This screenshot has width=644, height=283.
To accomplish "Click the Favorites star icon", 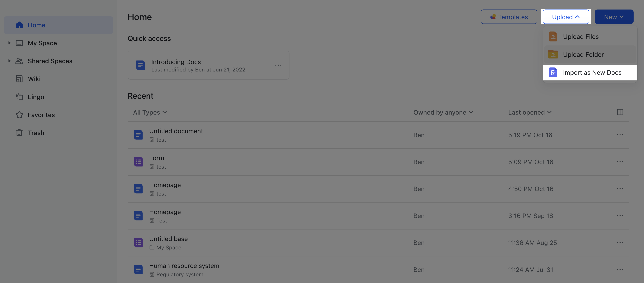I will tap(19, 115).
